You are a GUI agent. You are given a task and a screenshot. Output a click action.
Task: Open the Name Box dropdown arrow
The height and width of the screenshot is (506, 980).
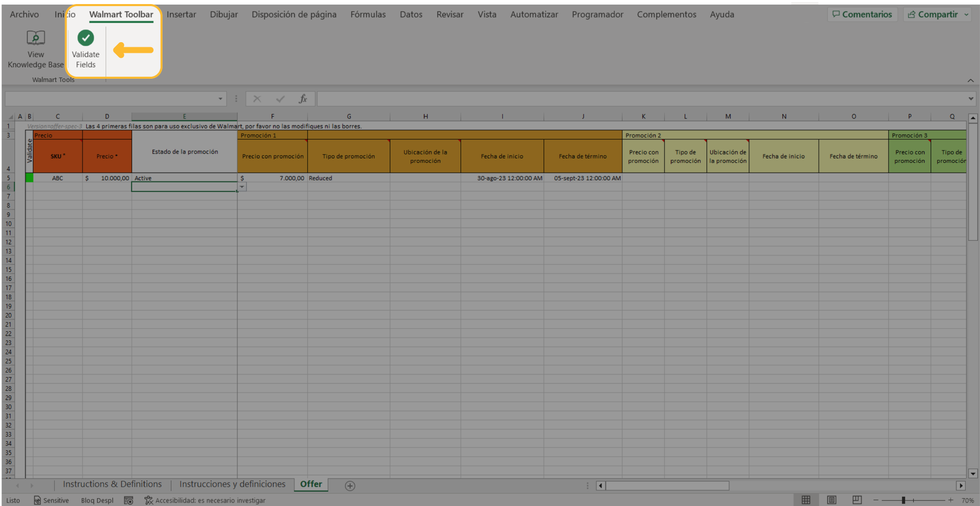(220, 99)
